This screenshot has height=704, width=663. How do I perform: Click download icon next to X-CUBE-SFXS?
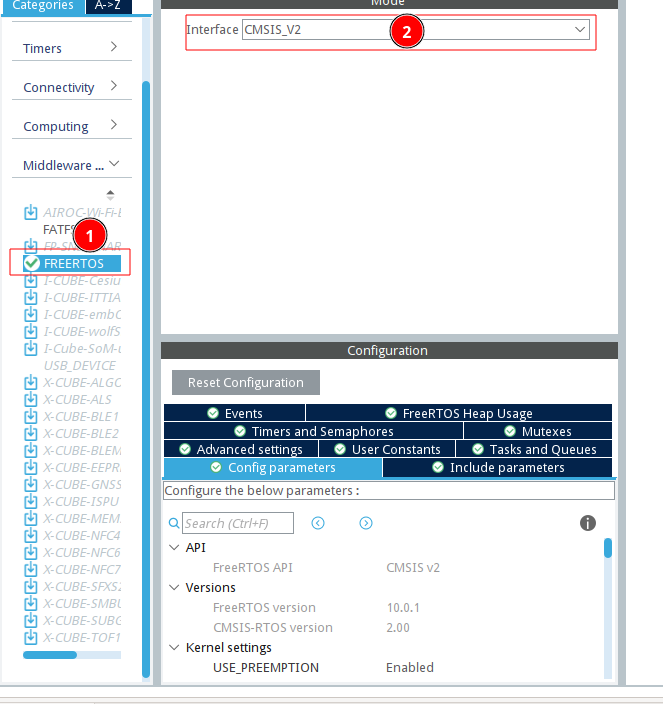(31, 587)
